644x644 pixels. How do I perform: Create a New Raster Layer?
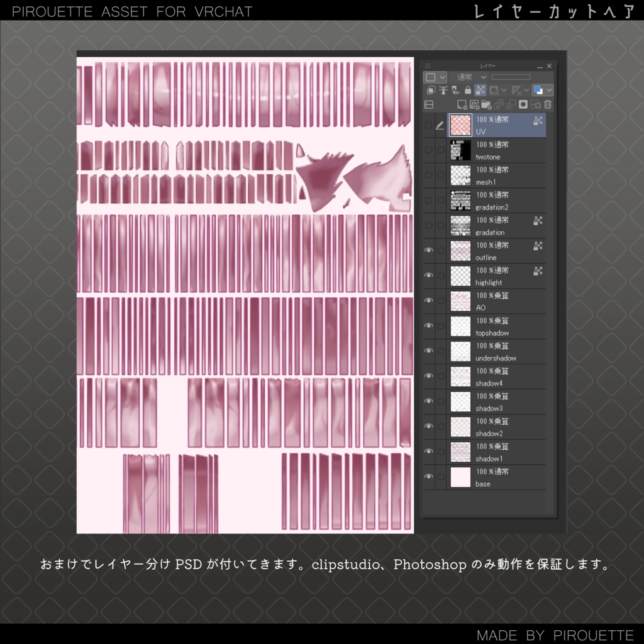462,104
